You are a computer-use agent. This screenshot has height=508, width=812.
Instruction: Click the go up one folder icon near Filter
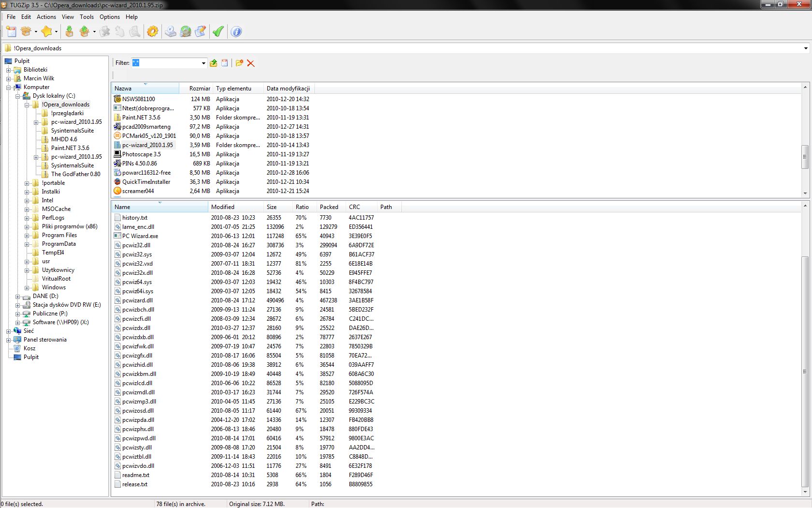point(214,63)
